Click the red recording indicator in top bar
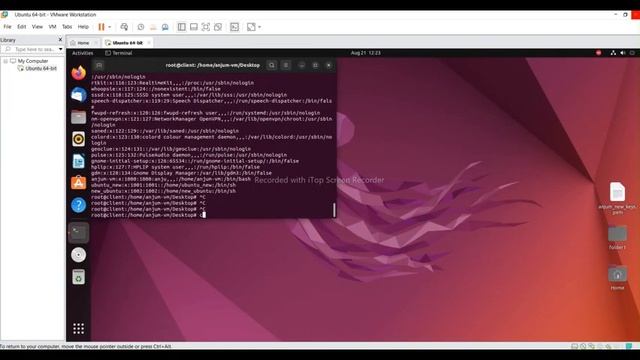 (x=599, y=53)
